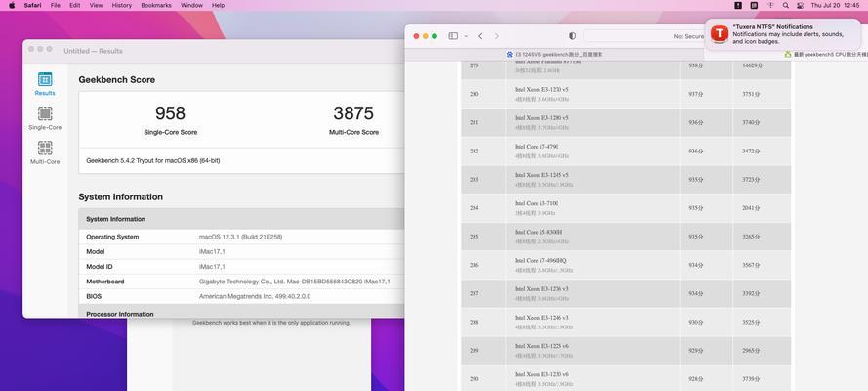868x391 pixels.
Task: Open the Help menu
Action: pyautogui.click(x=219, y=5)
